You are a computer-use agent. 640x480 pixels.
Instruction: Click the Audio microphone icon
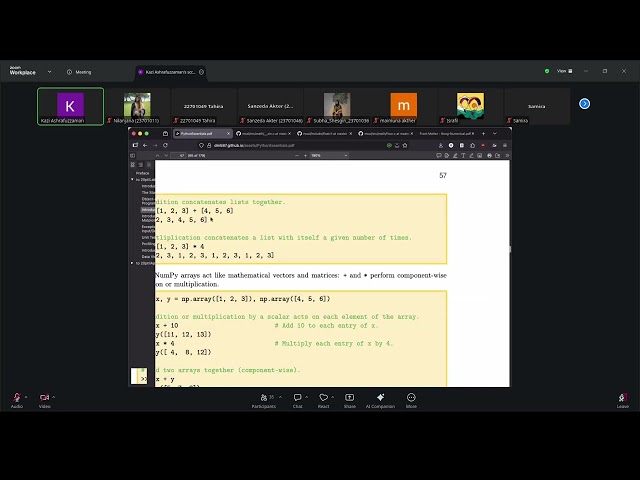point(16,398)
